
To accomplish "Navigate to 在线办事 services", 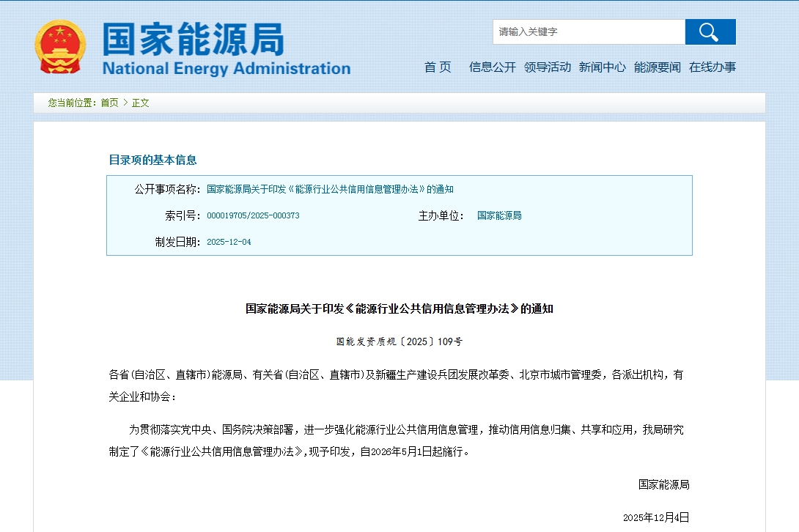I will [x=712, y=67].
